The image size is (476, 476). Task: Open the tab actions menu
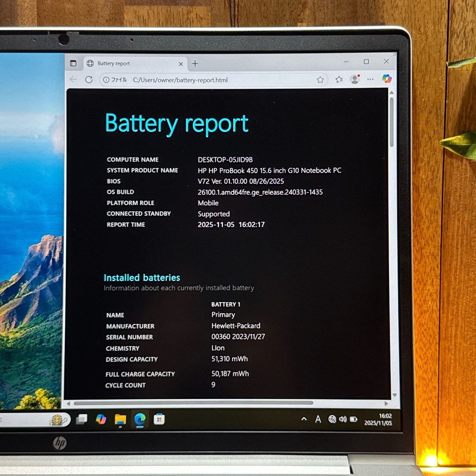74,63
